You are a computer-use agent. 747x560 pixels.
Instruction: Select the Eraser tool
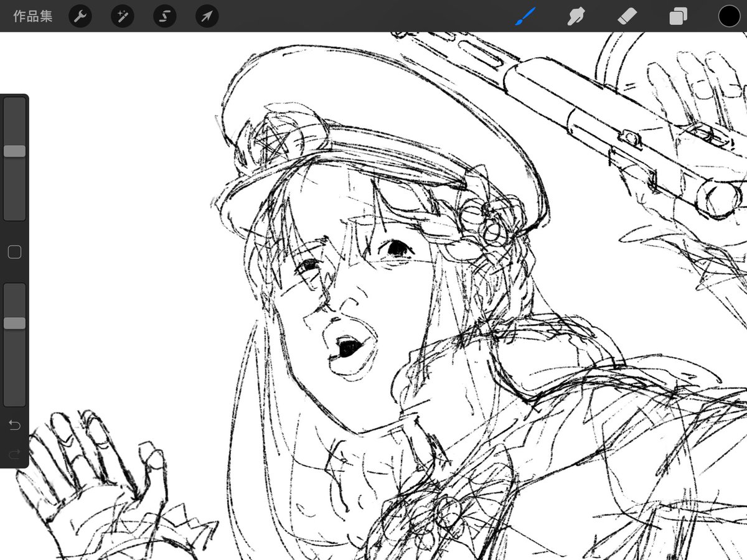point(627,16)
